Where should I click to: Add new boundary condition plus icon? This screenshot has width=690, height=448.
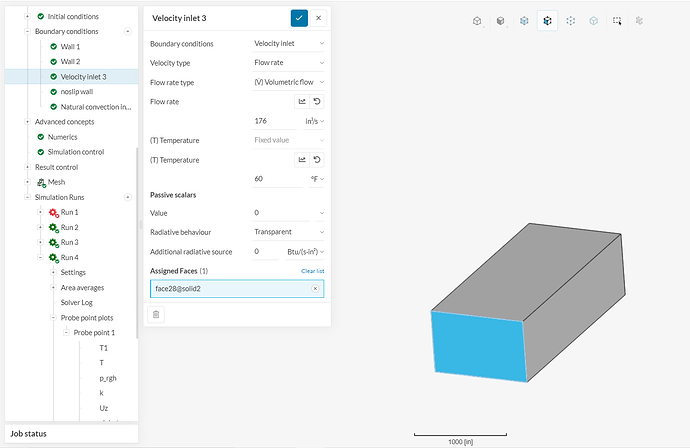point(128,31)
